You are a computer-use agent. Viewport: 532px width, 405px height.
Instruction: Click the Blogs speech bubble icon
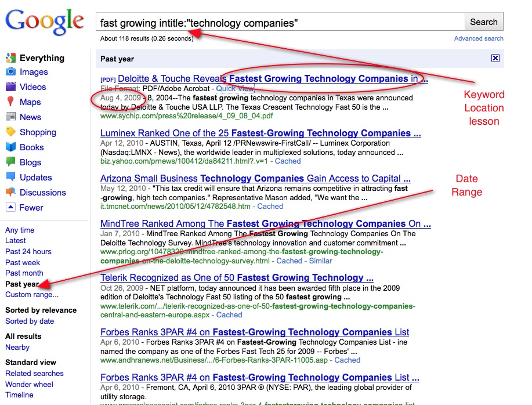click(x=10, y=161)
